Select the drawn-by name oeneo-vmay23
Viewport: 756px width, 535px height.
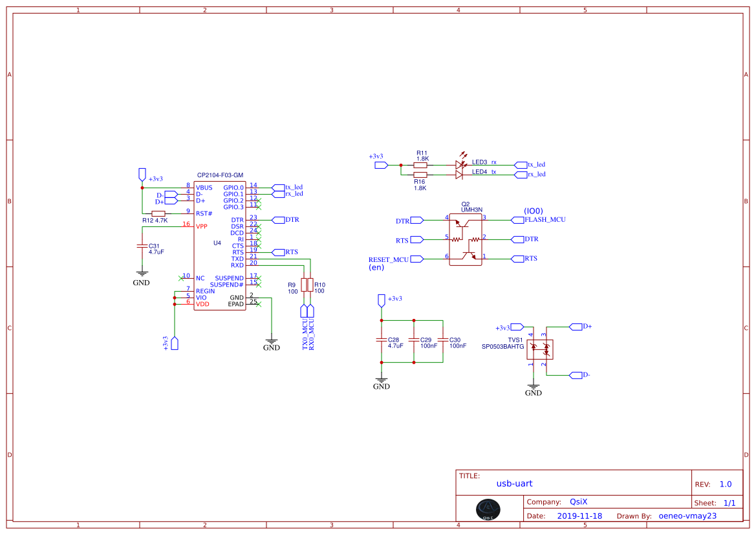[689, 516]
